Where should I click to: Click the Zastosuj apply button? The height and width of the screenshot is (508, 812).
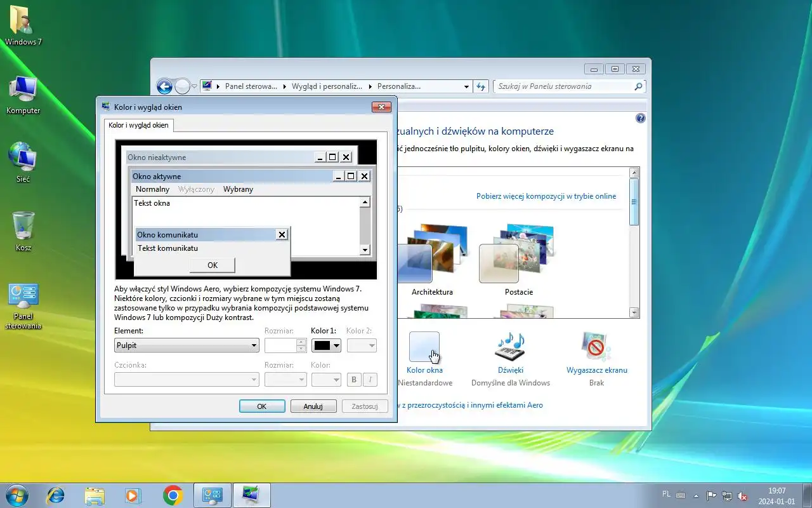click(365, 406)
